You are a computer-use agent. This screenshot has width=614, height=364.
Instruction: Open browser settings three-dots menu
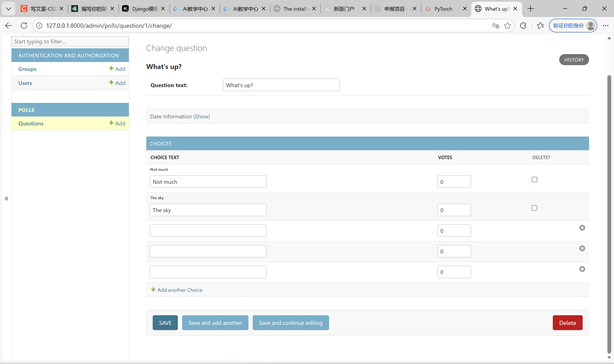(x=605, y=26)
